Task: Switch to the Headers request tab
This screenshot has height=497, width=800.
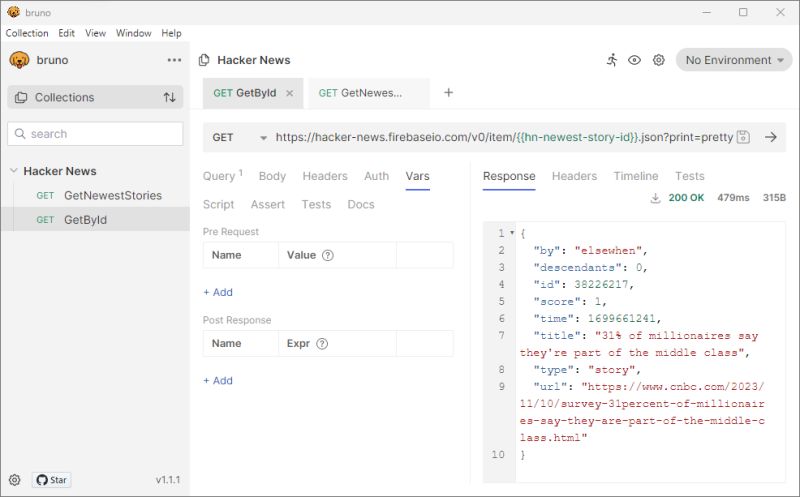Action: (324, 176)
